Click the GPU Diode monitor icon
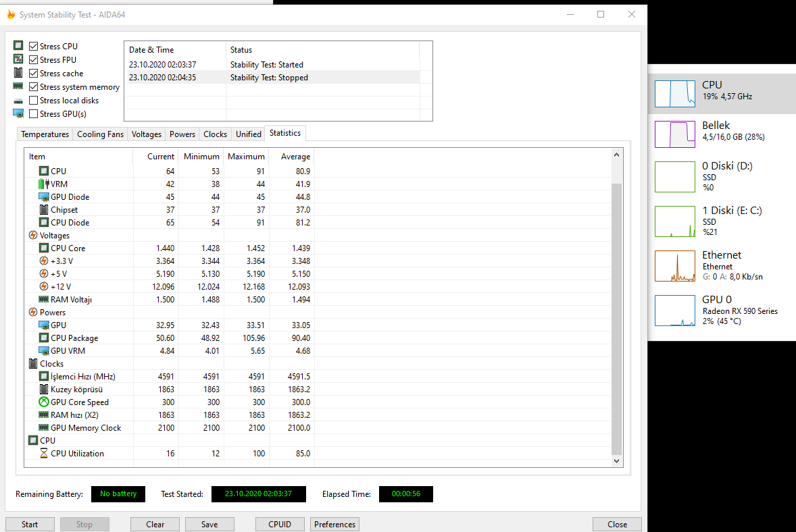 point(44,196)
